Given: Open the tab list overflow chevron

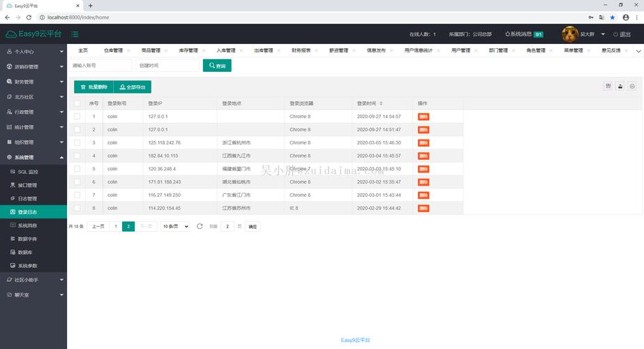Looking at the screenshot, I should pyautogui.click(x=638, y=51).
